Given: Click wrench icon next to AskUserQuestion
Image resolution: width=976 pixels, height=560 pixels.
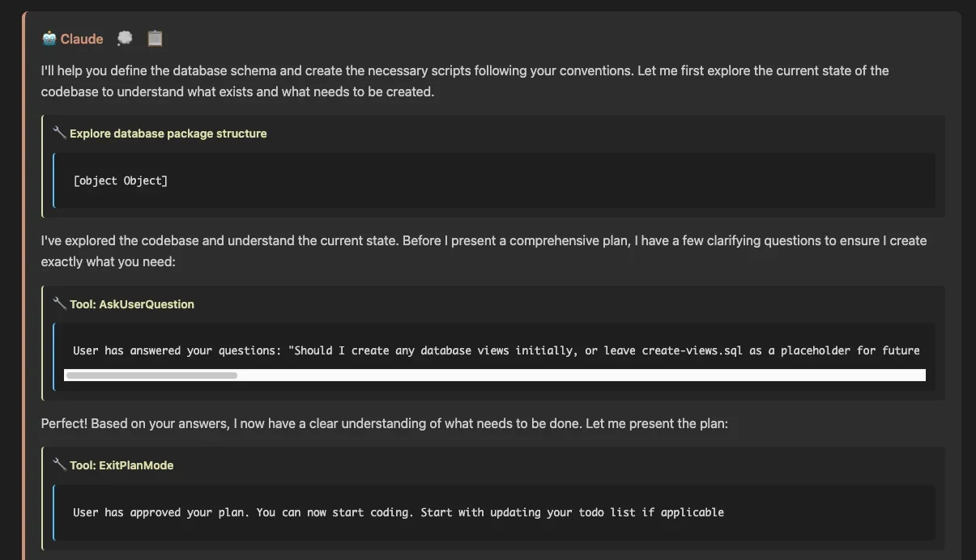Looking at the screenshot, I should click(x=59, y=303).
